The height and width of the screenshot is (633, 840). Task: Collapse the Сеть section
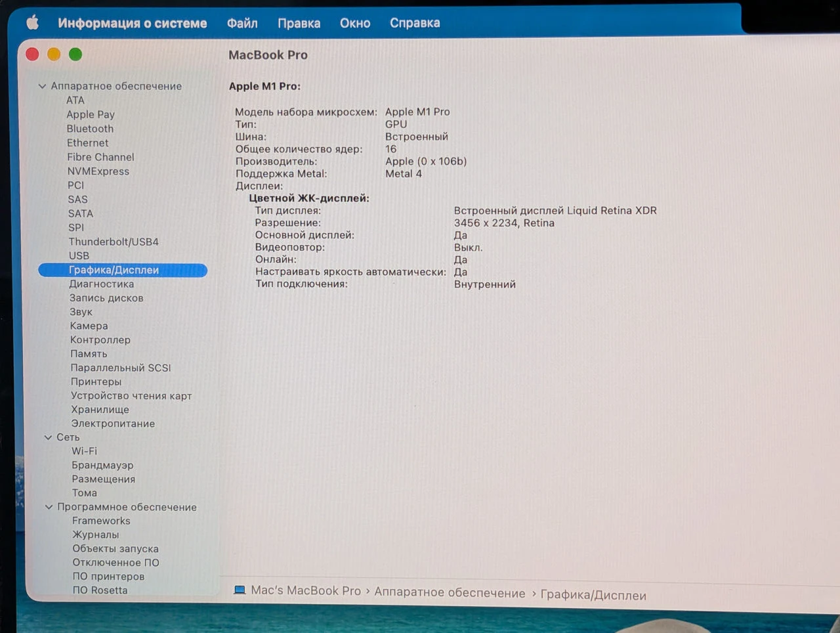click(x=48, y=437)
